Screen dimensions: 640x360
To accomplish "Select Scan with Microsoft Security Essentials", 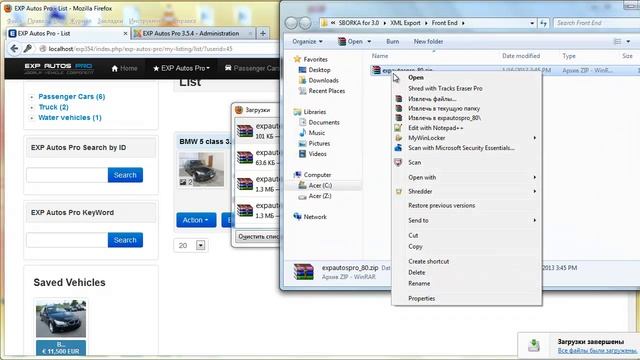I will [461, 148].
